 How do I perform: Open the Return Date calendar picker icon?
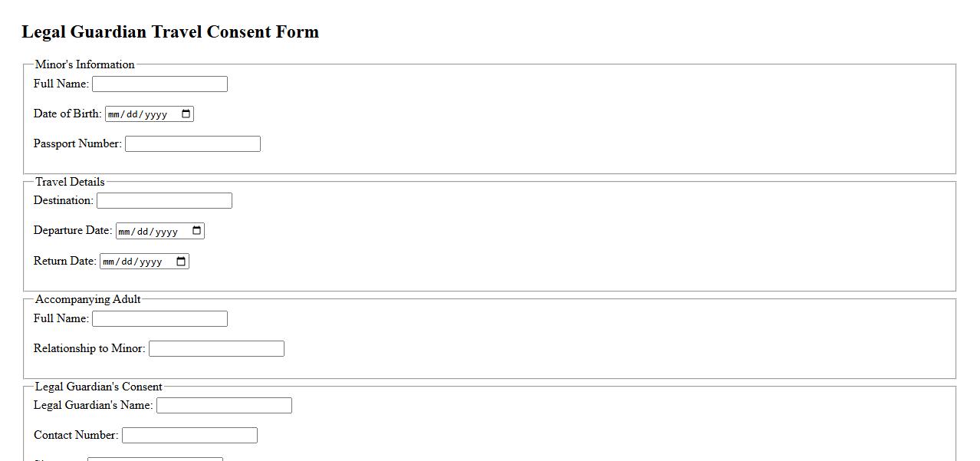pyautogui.click(x=181, y=262)
